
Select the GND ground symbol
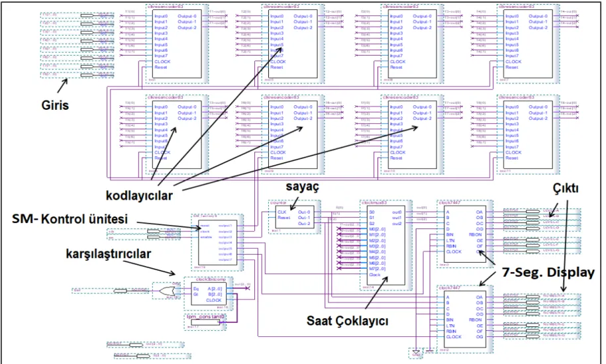[416, 353]
